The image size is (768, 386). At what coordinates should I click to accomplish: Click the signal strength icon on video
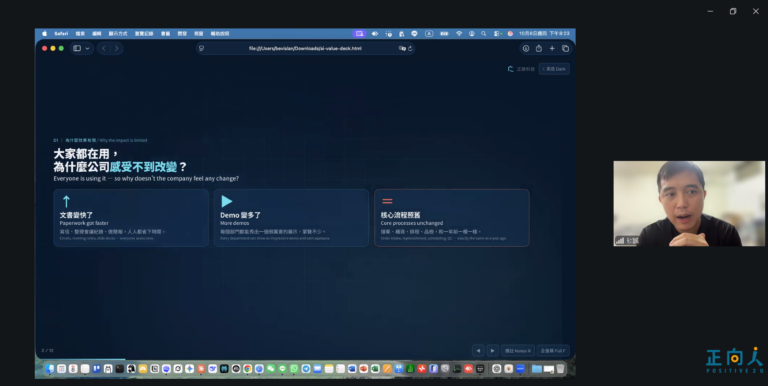620,241
